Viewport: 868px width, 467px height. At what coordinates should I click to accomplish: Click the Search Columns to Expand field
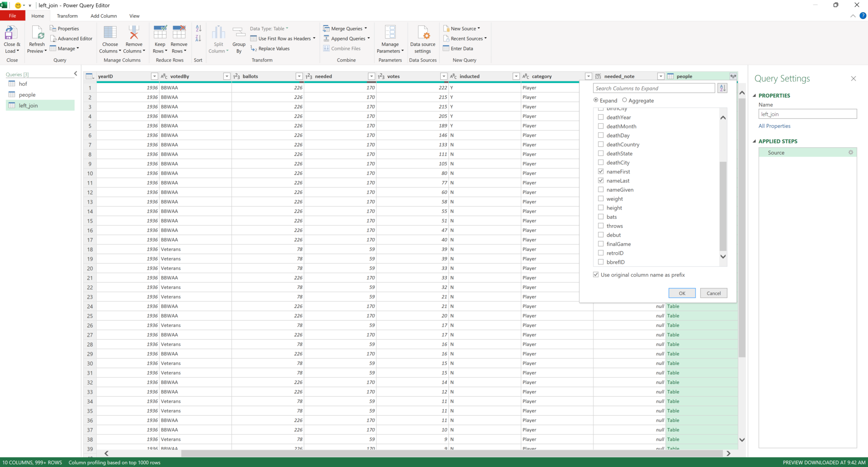click(653, 88)
